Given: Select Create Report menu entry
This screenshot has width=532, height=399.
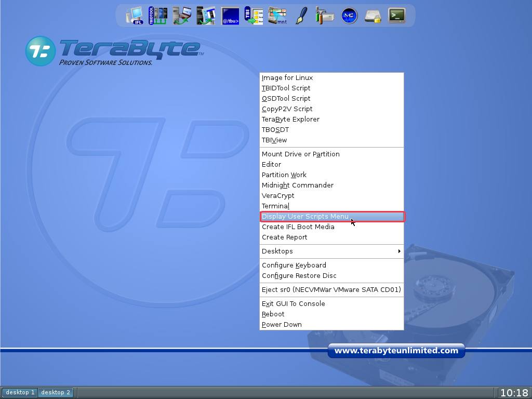Looking at the screenshot, I should tap(331, 237).
